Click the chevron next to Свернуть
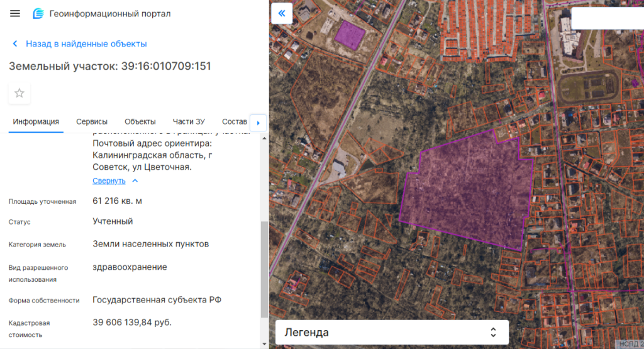644x349 pixels. (135, 180)
